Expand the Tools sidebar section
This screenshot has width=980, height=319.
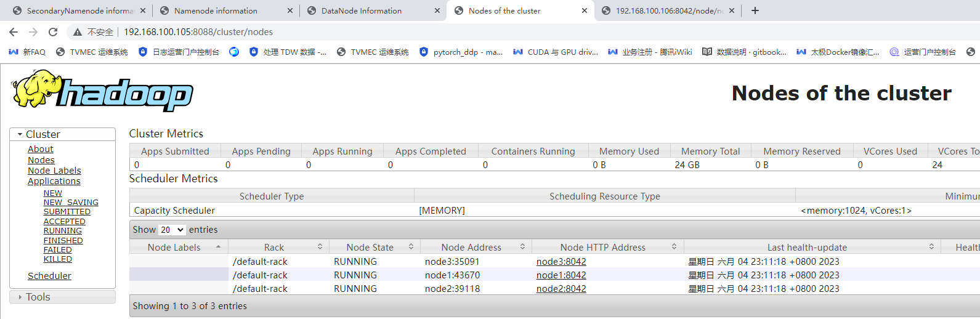click(20, 297)
